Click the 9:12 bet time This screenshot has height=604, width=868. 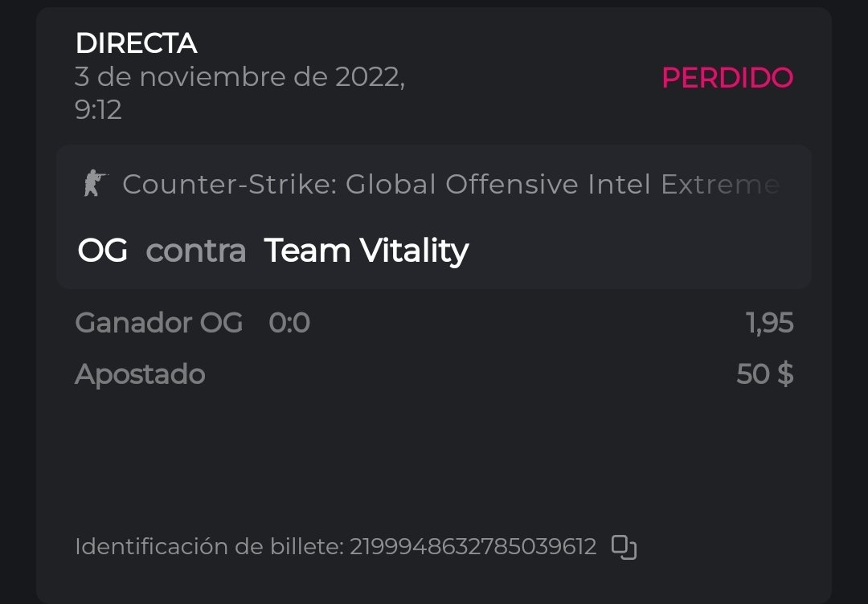click(x=98, y=109)
